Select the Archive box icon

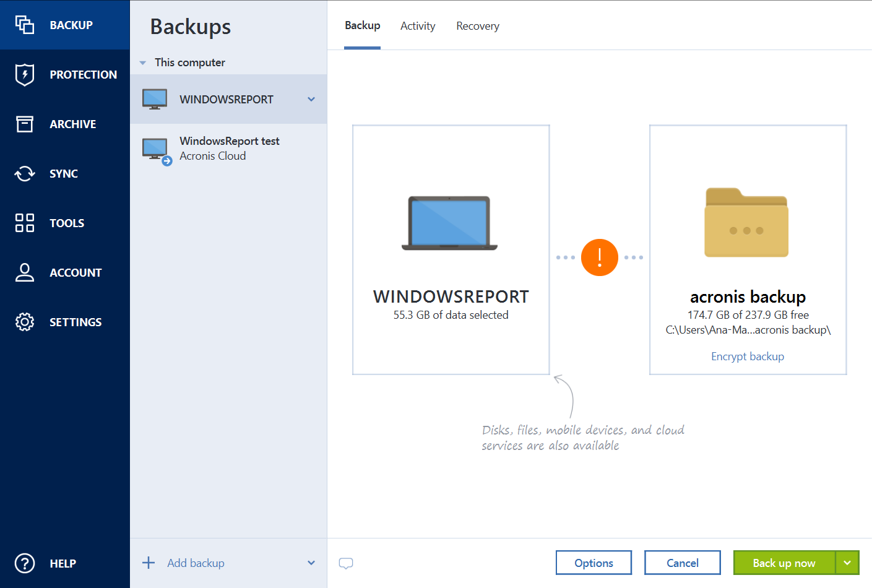[25, 124]
